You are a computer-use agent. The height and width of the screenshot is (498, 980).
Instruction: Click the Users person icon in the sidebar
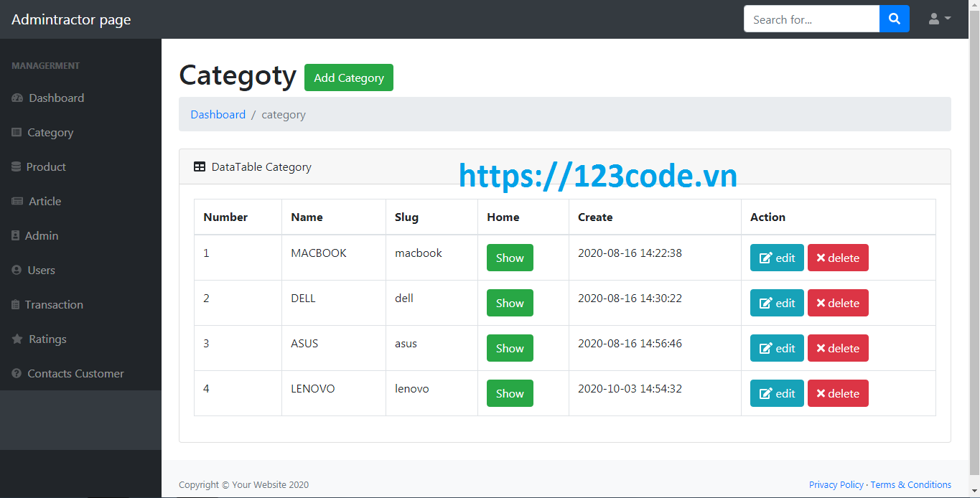(x=16, y=270)
